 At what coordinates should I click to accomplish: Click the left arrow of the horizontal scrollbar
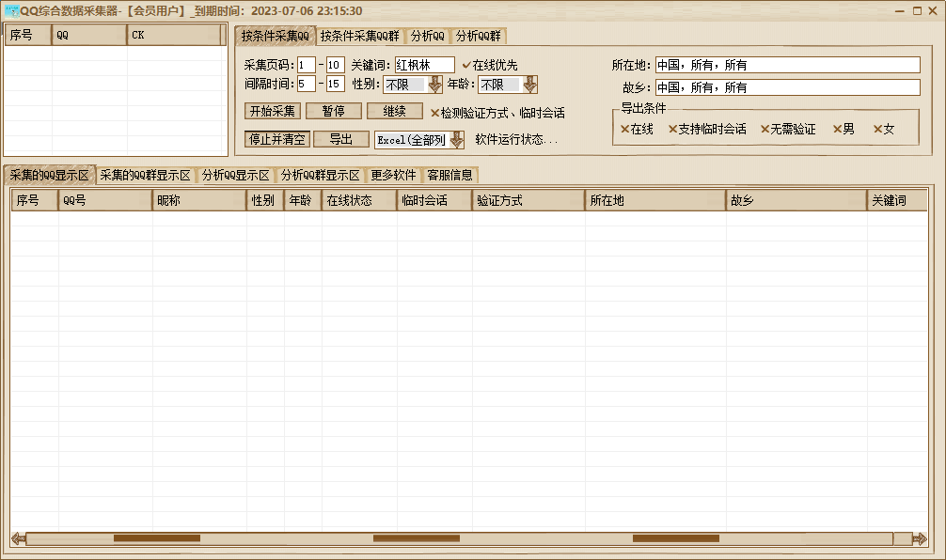coord(18,538)
